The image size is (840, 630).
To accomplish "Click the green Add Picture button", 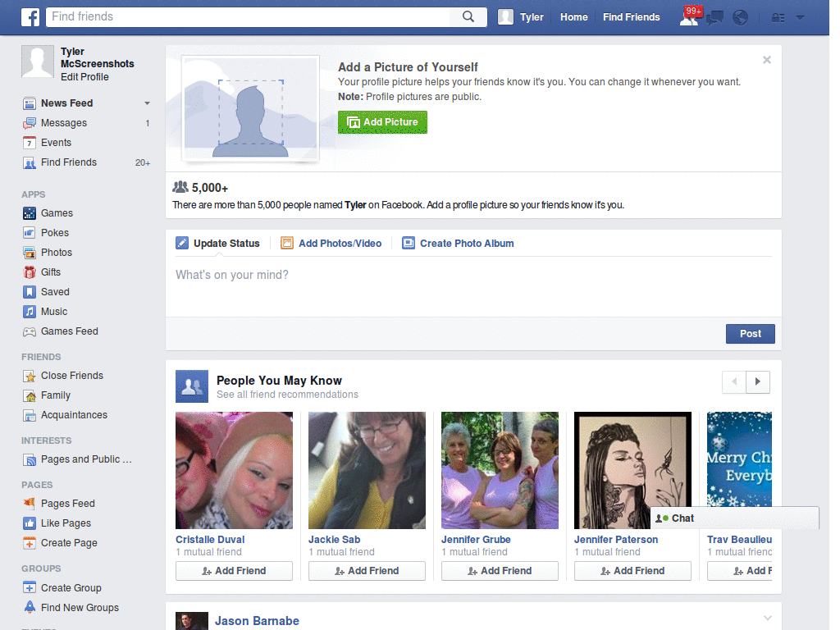I will click(382, 122).
